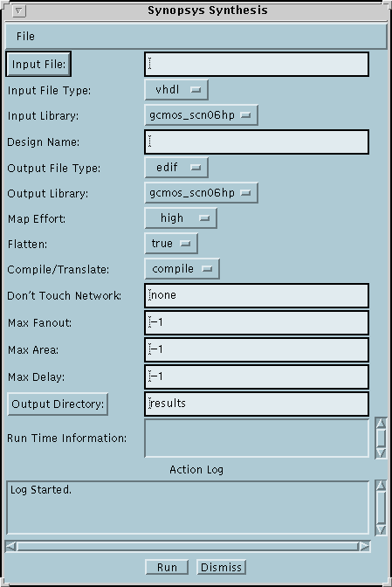Click the Action Log scroll up arrow
Image resolution: width=392 pixels, height=587 pixels.
381,486
